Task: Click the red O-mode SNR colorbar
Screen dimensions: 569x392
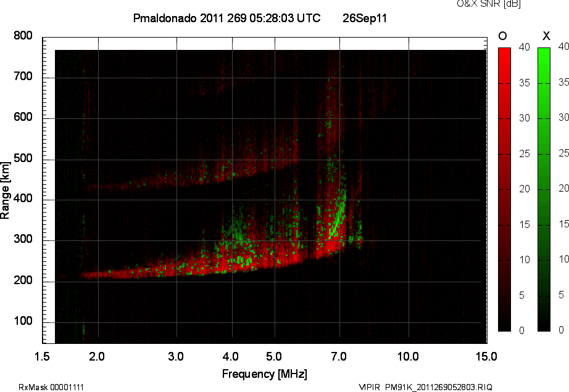Action: (504, 189)
